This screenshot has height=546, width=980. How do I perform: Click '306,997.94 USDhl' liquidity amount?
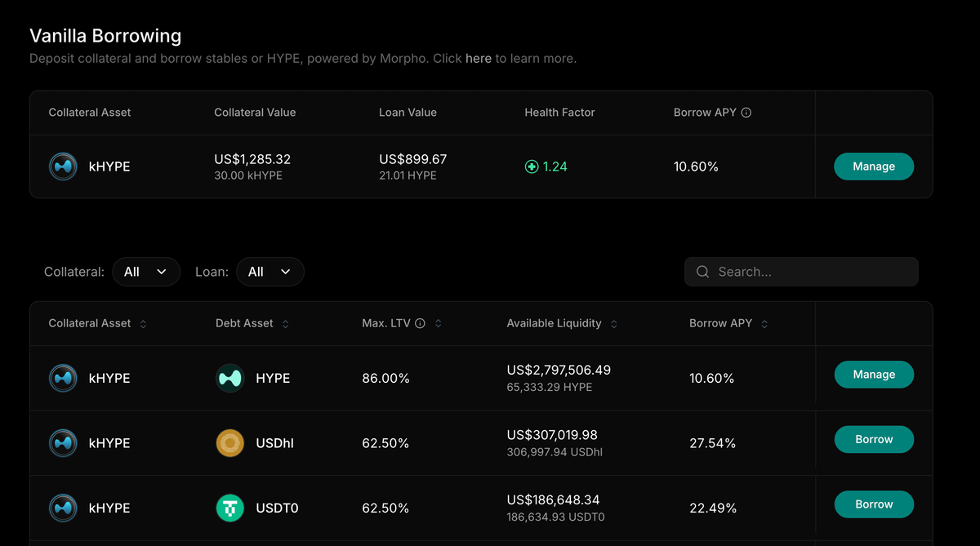click(555, 452)
